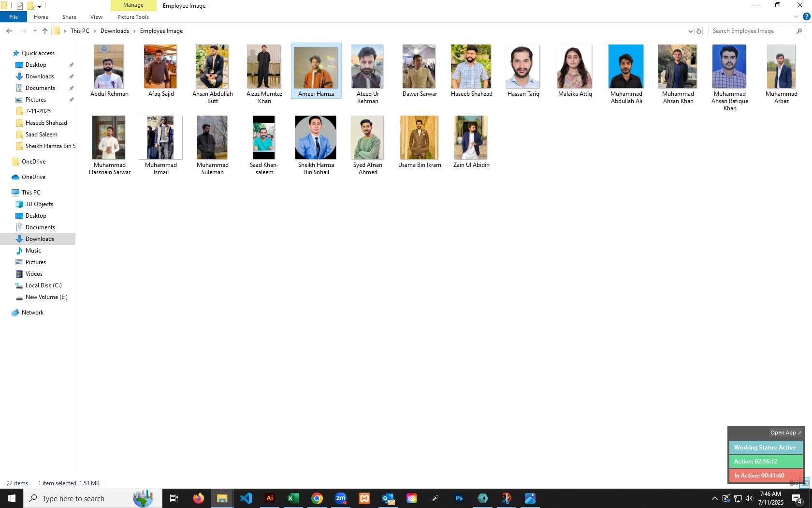Click This PC in the address breadcrumb
The image size is (812, 508).
click(x=80, y=31)
